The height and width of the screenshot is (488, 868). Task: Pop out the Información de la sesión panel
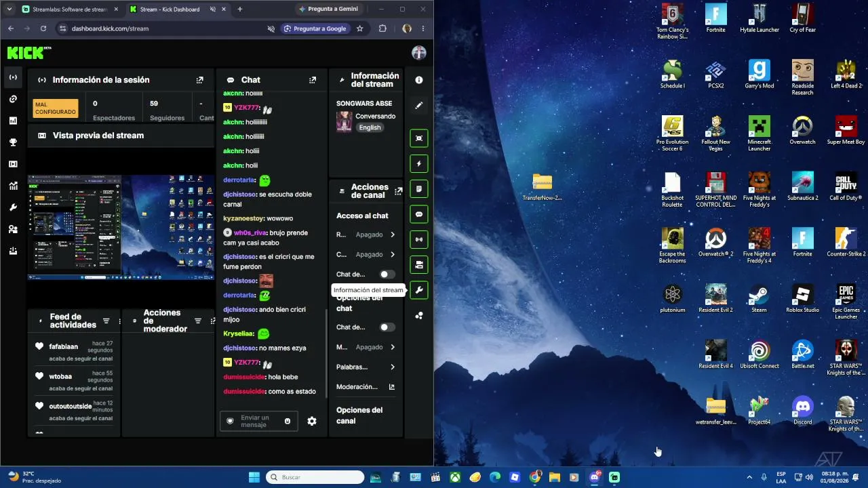click(x=199, y=80)
